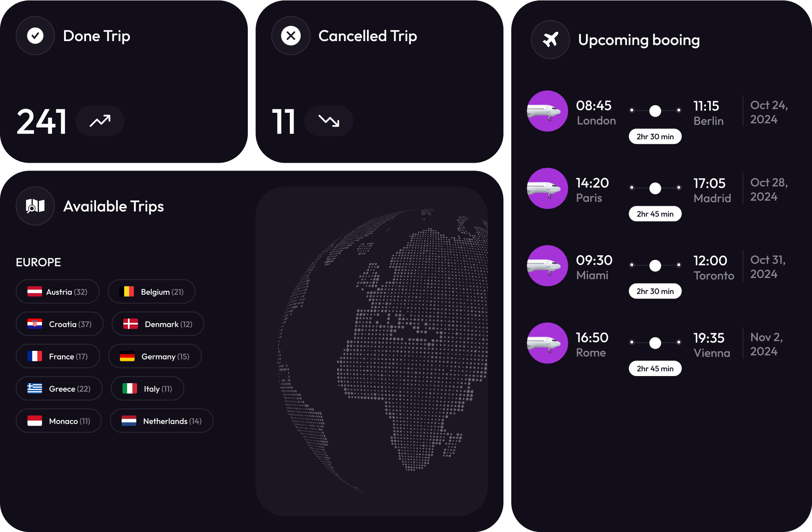Click the plane avatar for Paris flight
Image resolution: width=812 pixels, height=532 pixels.
click(547, 188)
